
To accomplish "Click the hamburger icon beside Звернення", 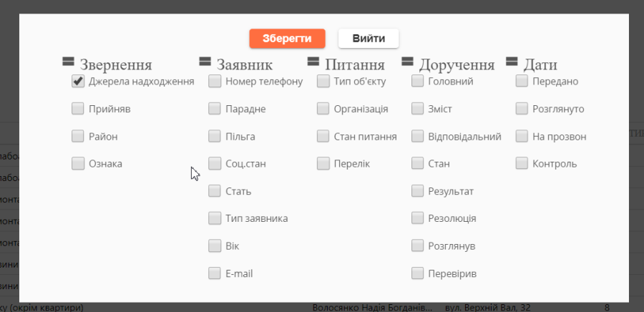I will coord(69,62).
